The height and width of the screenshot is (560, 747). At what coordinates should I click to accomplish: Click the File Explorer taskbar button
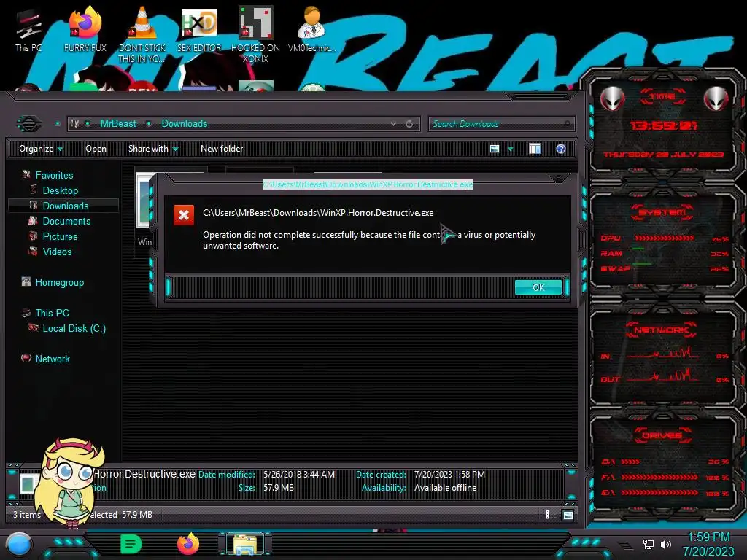[245, 545]
